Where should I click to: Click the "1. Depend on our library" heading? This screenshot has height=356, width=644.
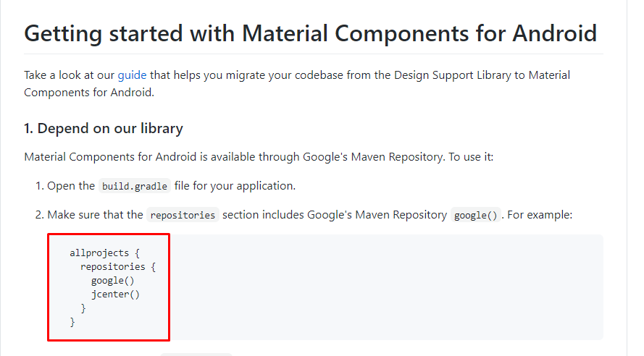point(103,128)
